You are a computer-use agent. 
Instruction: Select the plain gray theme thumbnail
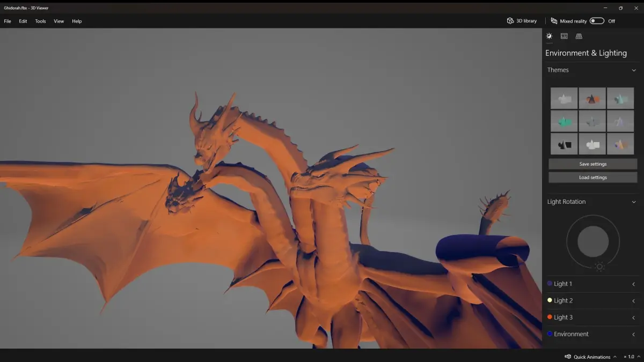tap(564, 99)
